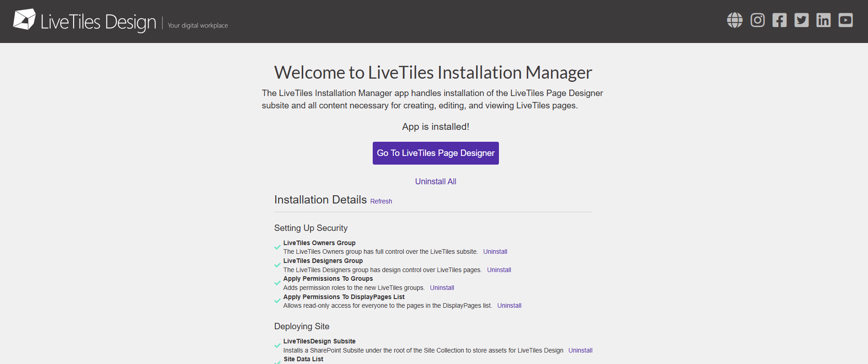Click checkmark beside Apply Permissions To DisplayPages List
This screenshot has height=364, width=868.
pos(277,301)
